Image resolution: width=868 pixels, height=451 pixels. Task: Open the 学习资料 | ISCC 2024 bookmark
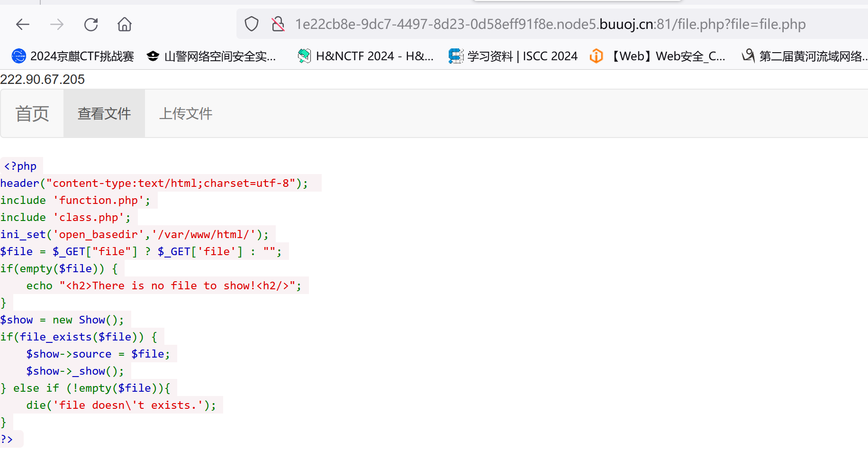[x=513, y=56]
